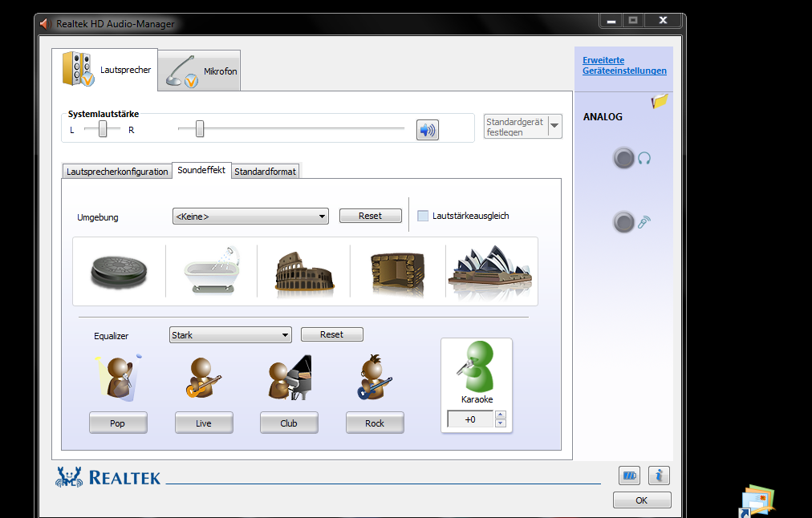The height and width of the screenshot is (518, 812).
Task: Choose the manhole cover sewer environment
Action: pyautogui.click(x=119, y=271)
